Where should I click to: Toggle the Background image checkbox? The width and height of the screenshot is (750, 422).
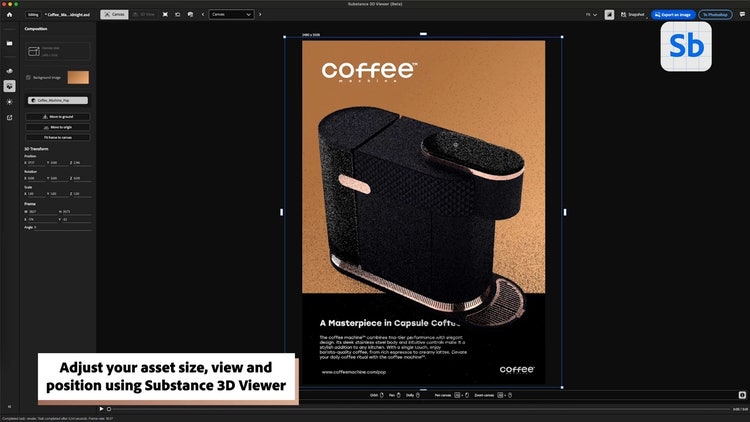coord(28,78)
